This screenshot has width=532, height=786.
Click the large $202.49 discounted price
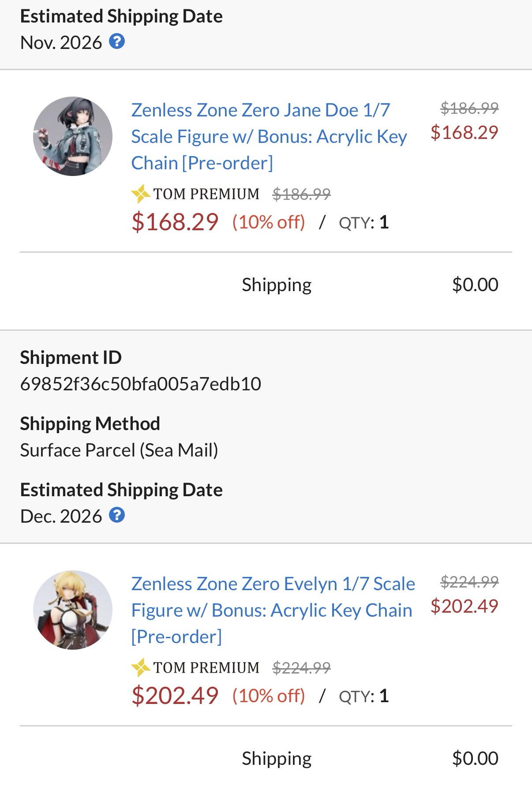(175, 696)
